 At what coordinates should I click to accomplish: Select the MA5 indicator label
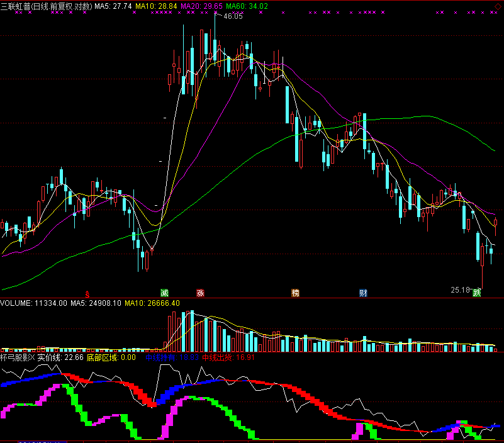pos(113,6)
